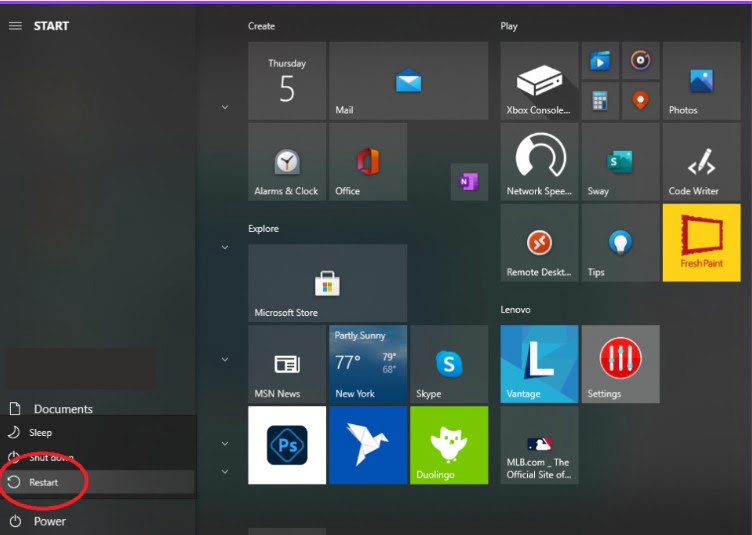The height and width of the screenshot is (535, 752).
Task: Open the New York weather tile
Action: pos(368,364)
